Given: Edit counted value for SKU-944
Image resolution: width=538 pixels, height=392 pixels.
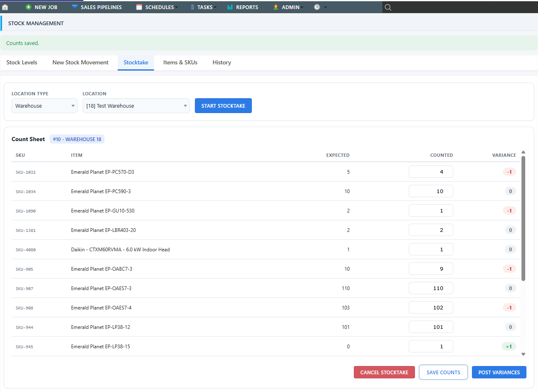Looking at the screenshot, I should pyautogui.click(x=431, y=327).
